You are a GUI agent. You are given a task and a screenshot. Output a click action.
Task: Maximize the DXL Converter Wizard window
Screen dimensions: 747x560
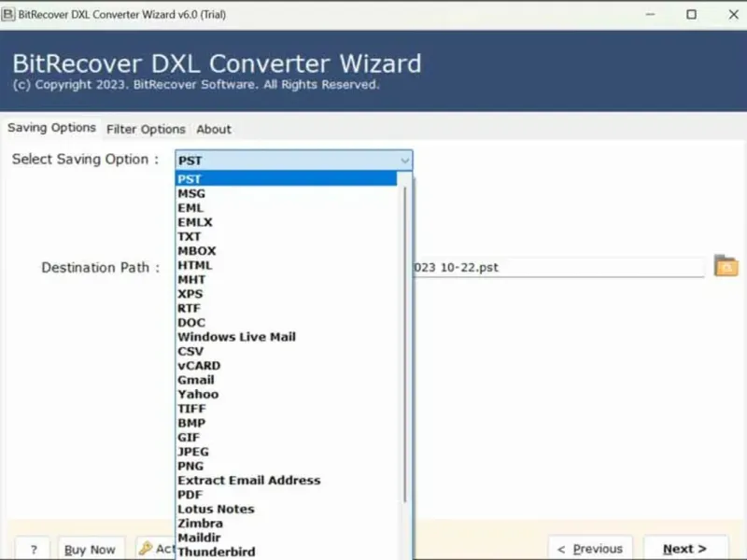691,14
